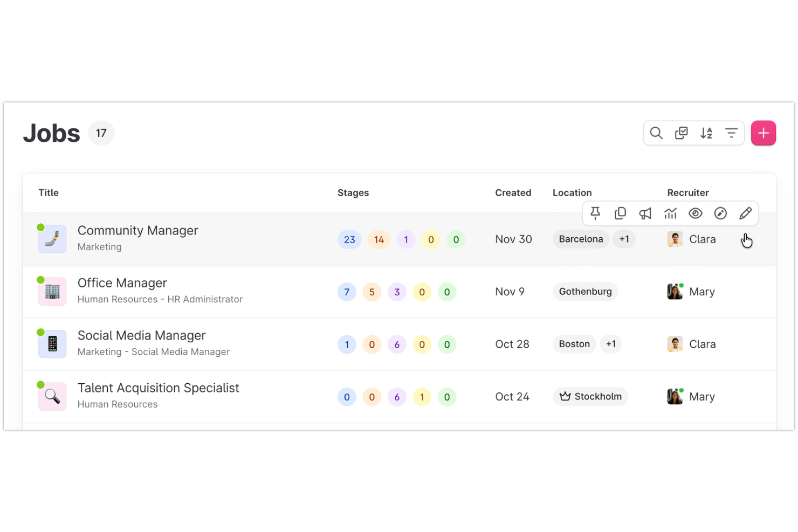798x532 pixels.
Task: Click recruiter Clara on Community Manager row
Action: (x=692, y=239)
